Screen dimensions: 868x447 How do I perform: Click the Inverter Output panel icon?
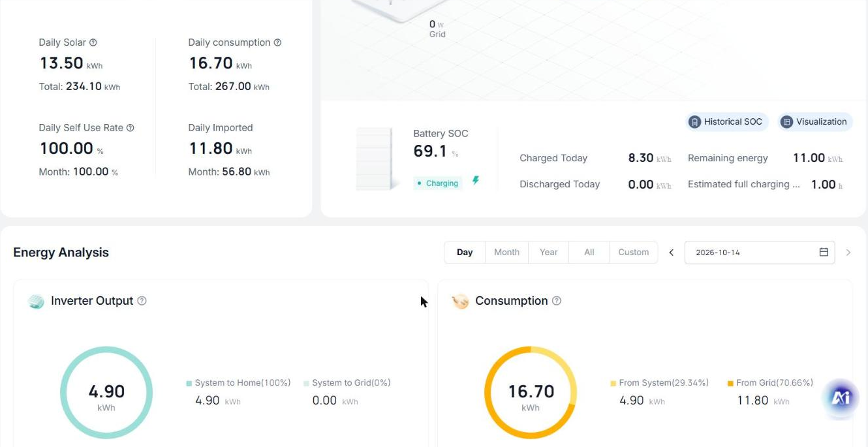click(x=36, y=301)
